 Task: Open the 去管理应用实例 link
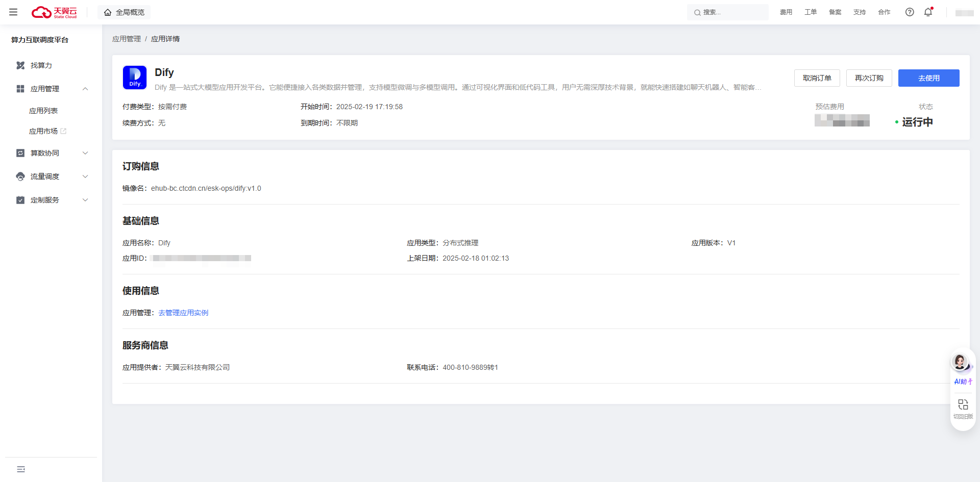point(183,313)
